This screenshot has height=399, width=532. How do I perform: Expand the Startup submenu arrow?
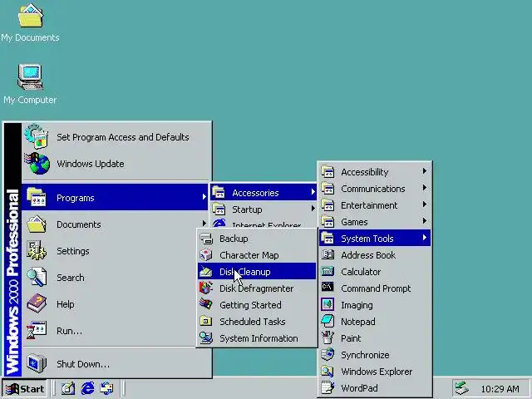tap(313, 209)
